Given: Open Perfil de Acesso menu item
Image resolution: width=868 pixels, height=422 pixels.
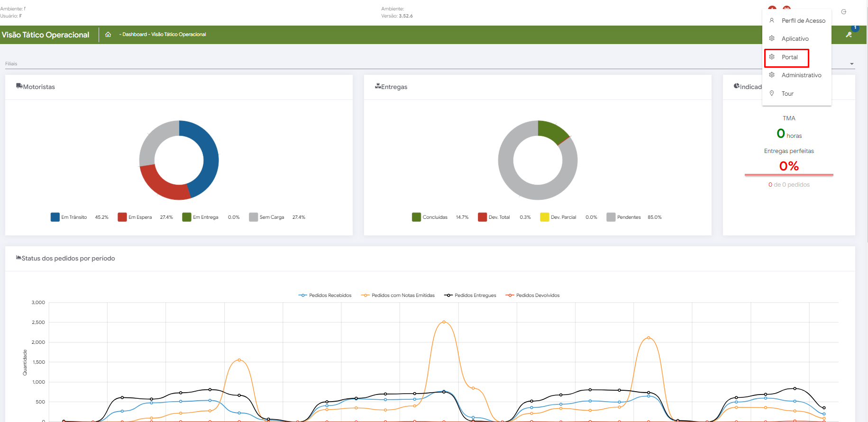Looking at the screenshot, I should point(803,21).
